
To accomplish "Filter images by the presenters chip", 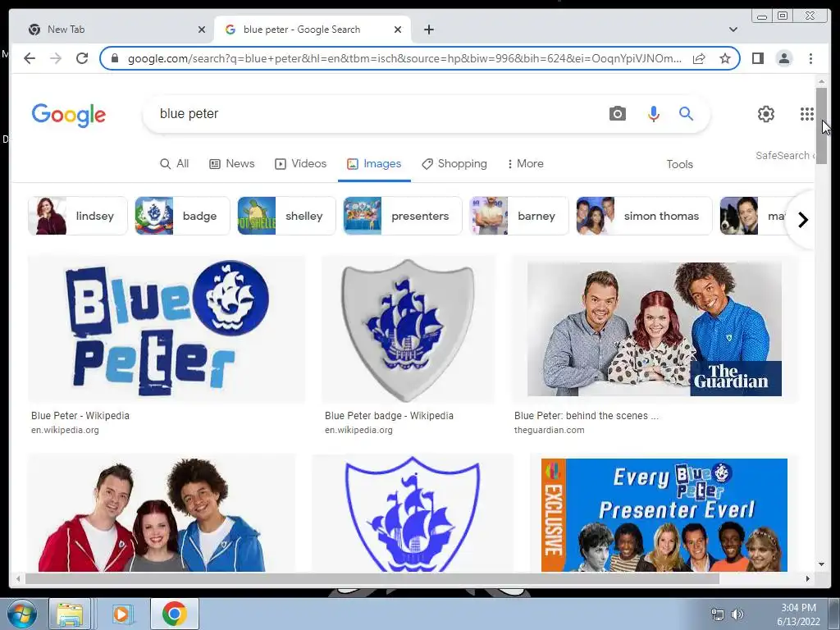I will (402, 216).
